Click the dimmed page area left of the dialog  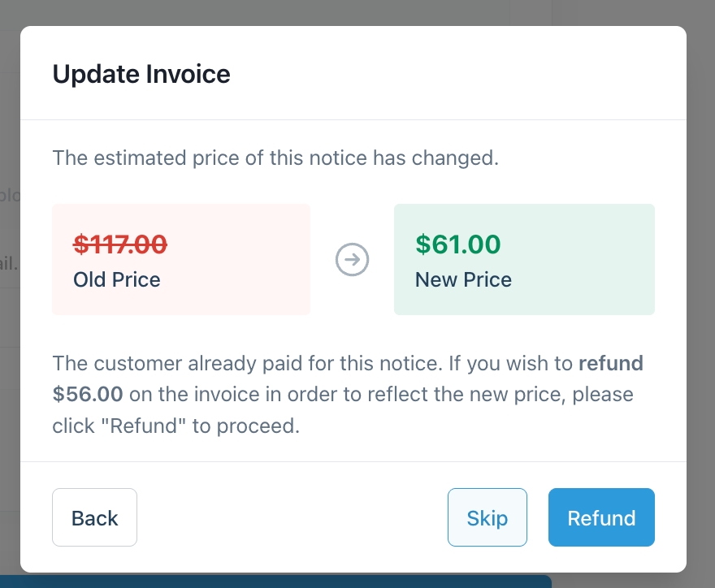tap(10, 292)
